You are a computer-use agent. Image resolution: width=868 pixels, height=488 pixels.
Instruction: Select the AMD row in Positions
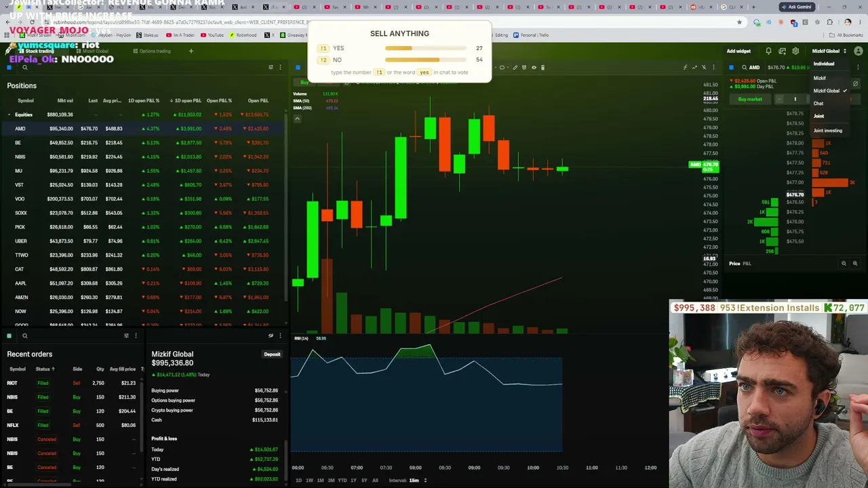pyautogui.click(x=144, y=129)
